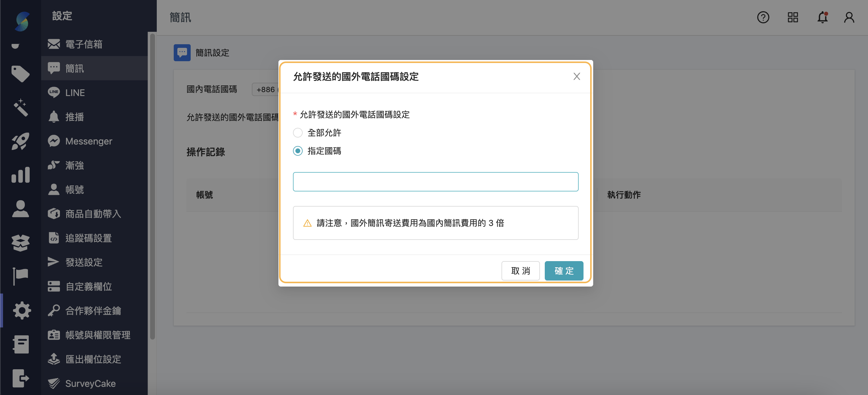Select the 全部允許 radio option

pyautogui.click(x=298, y=133)
